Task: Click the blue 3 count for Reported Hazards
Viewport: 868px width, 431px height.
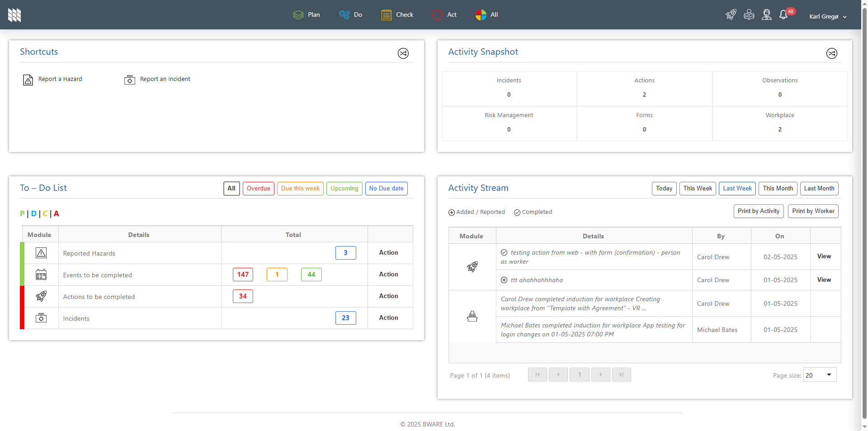Action: [x=346, y=253]
